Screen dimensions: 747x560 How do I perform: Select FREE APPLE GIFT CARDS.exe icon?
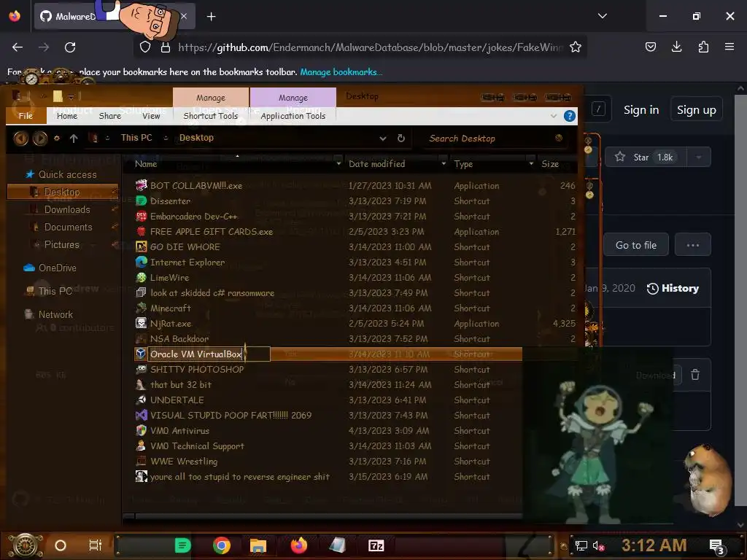click(x=141, y=231)
